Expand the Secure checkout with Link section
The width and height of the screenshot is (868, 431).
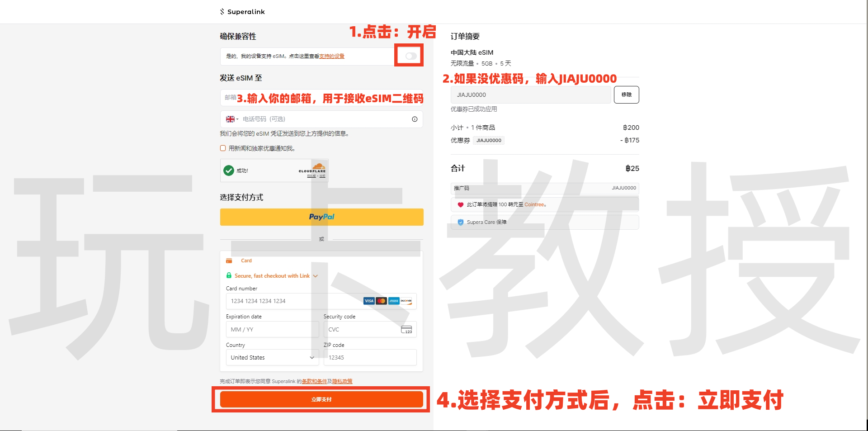316,275
